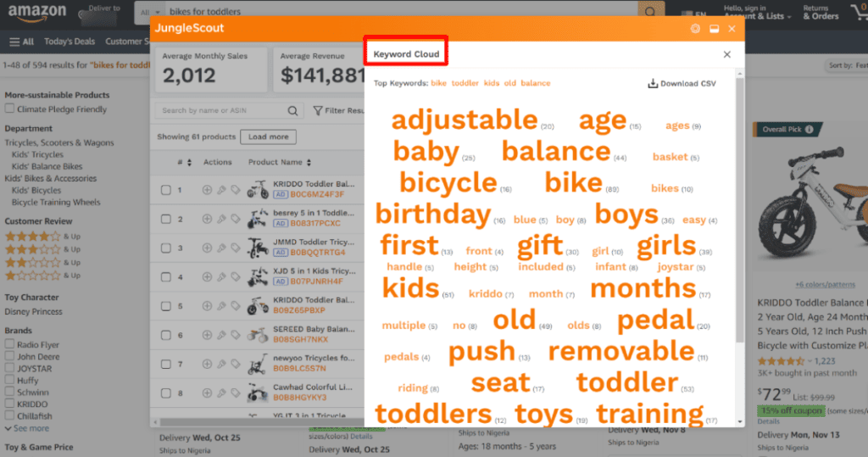Click the tag icon in row 2
Image resolution: width=868 pixels, height=457 pixels.
[x=236, y=219]
